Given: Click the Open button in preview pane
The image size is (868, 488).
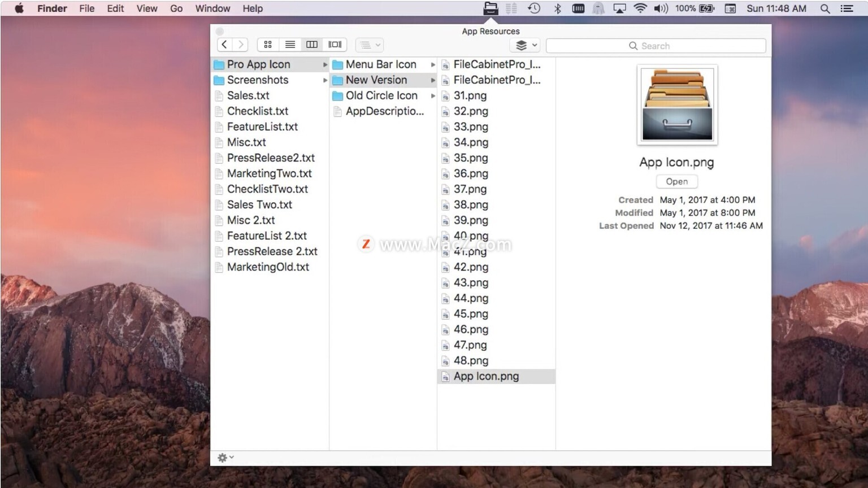Looking at the screenshot, I should click(676, 181).
